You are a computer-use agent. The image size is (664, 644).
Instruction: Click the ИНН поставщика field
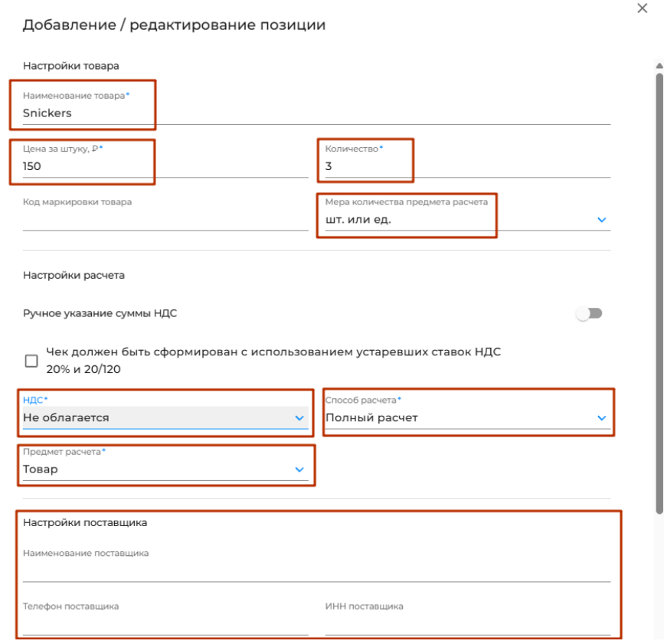[467, 624]
